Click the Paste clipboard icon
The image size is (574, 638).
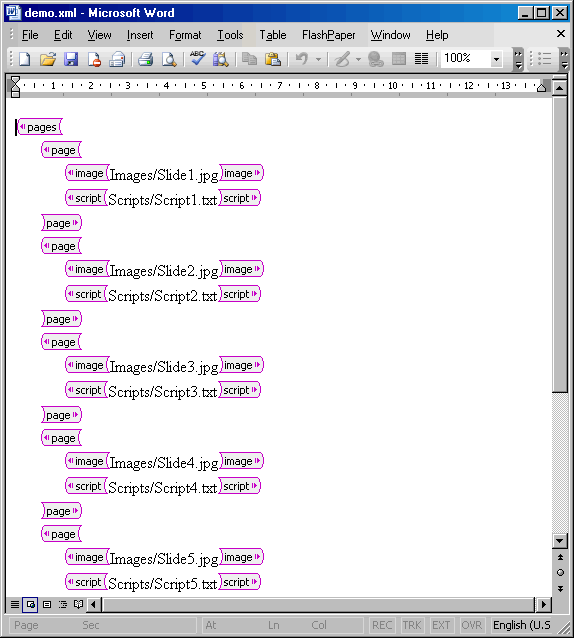point(273,59)
